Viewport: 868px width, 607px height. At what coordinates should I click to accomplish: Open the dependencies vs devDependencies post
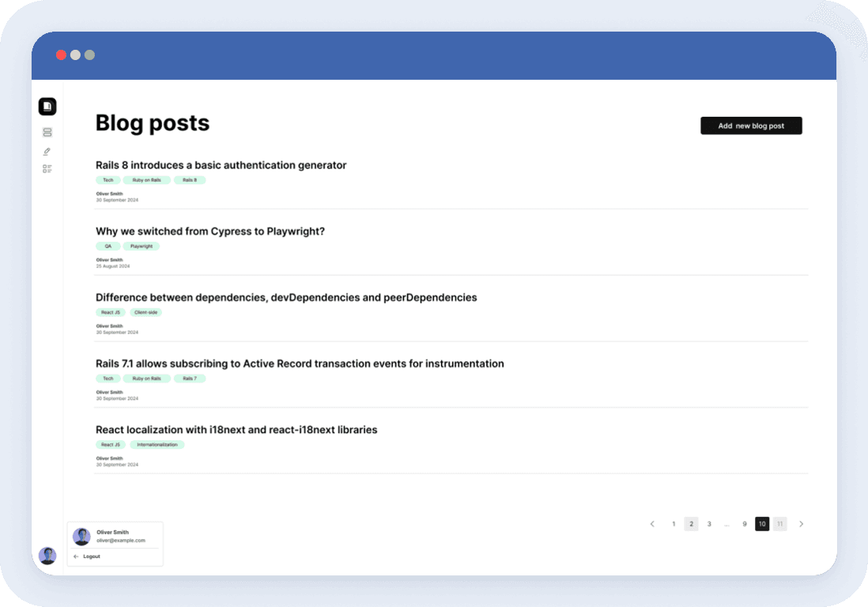point(286,298)
